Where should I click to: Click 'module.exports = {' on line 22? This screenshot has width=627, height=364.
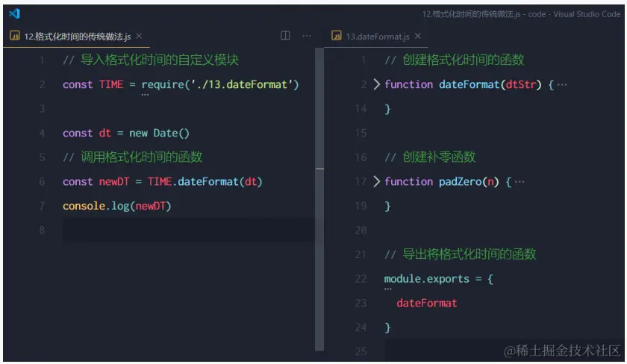coord(439,278)
